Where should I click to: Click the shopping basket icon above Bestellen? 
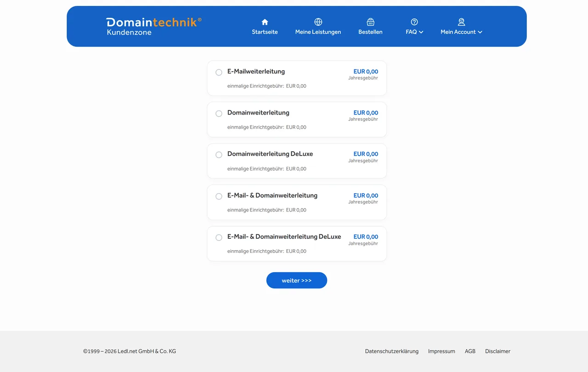(x=370, y=22)
